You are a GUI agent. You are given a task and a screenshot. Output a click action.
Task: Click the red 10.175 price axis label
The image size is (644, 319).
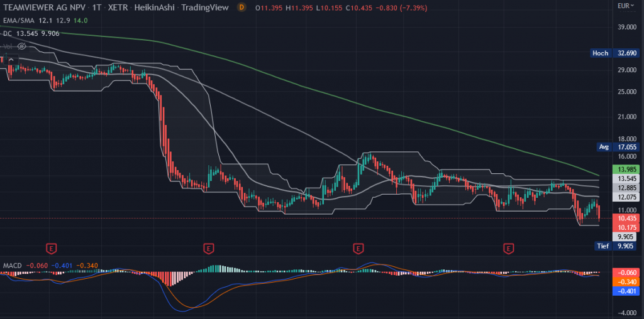626,227
